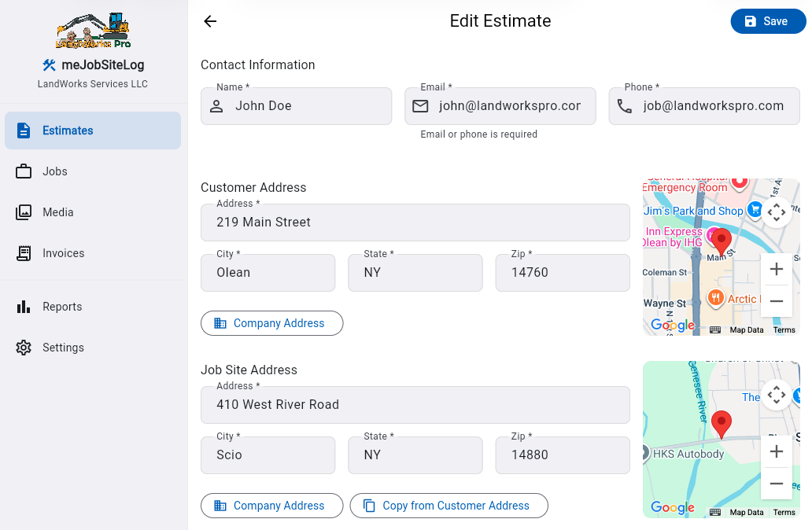Click the phone icon in the Phone field
Viewport: 812px width, 530px height.
tap(623, 105)
